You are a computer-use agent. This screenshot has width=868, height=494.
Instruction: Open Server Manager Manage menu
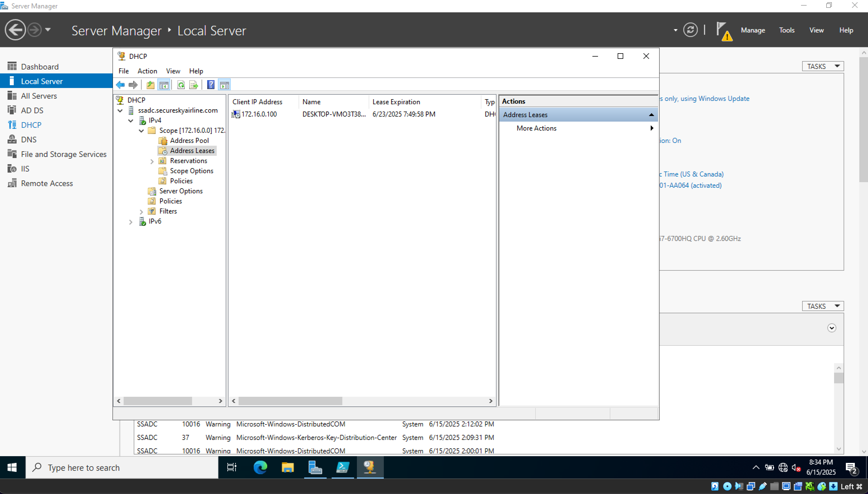[752, 30]
